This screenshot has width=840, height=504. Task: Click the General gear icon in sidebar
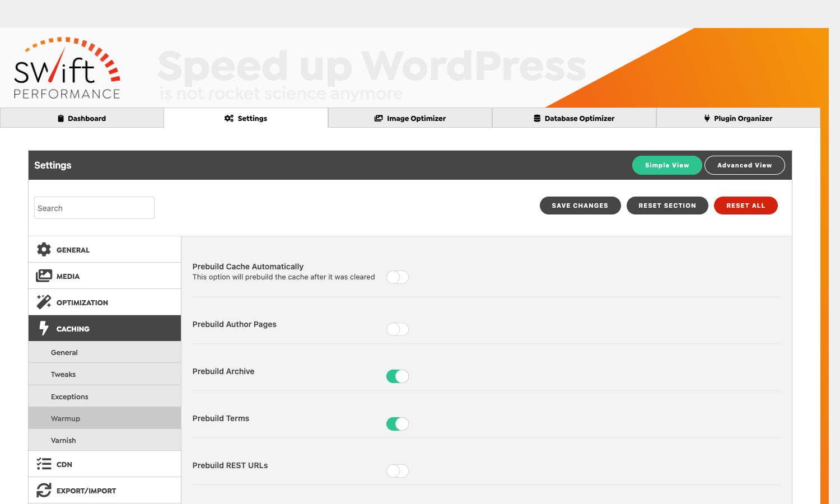[x=44, y=249]
